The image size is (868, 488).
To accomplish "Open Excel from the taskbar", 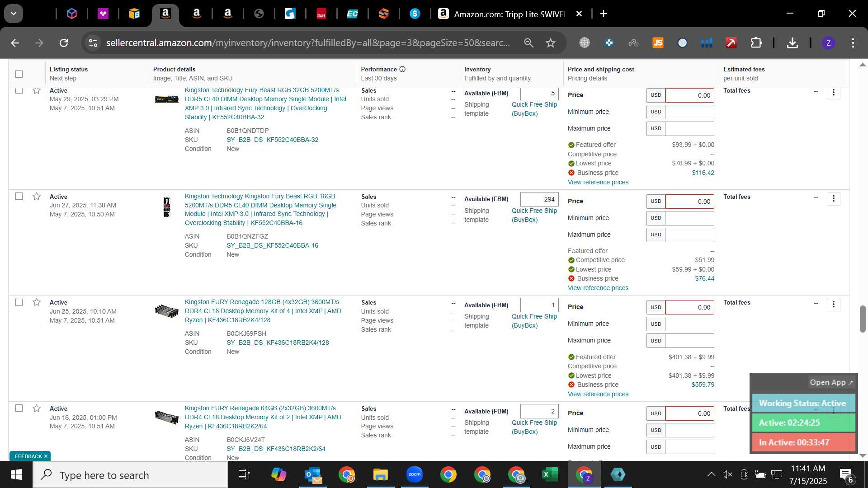I will click(x=550, y=474).
